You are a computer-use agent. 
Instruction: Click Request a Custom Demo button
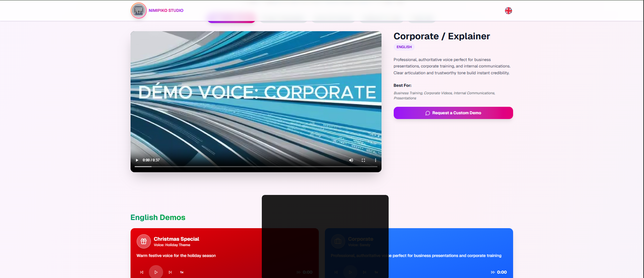[x=453, y=113]
